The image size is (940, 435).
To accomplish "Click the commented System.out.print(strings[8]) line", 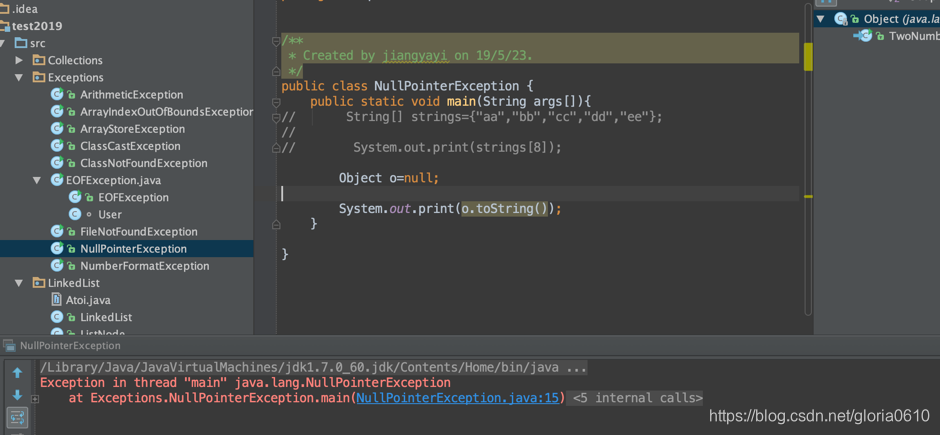I will click(457, 147).
